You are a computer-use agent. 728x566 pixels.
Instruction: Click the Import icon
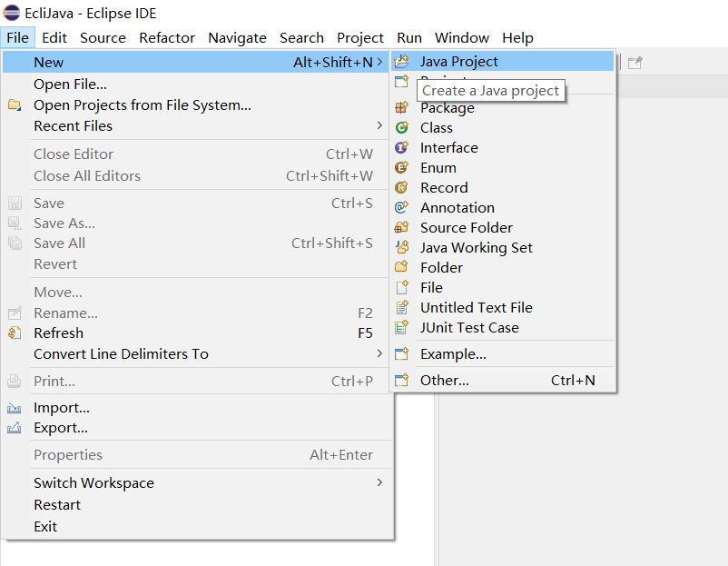(15, 408)
